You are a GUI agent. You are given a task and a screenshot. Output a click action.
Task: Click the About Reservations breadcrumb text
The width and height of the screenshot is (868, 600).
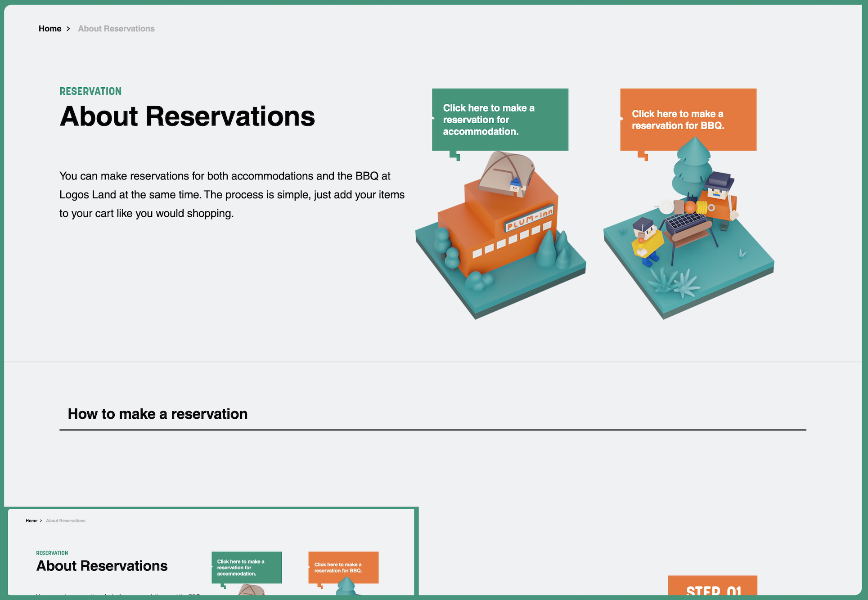[x=116, y=29]
